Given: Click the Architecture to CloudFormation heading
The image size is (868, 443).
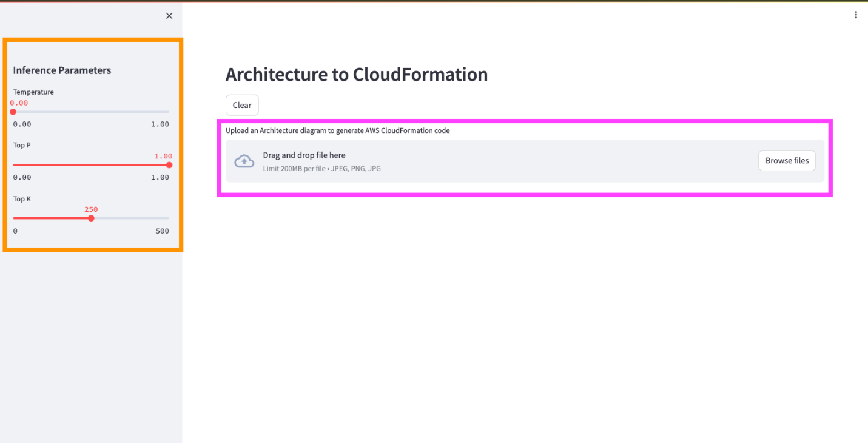Looking at the screenshot, I should pyautogui.click(x=357, y=74).
